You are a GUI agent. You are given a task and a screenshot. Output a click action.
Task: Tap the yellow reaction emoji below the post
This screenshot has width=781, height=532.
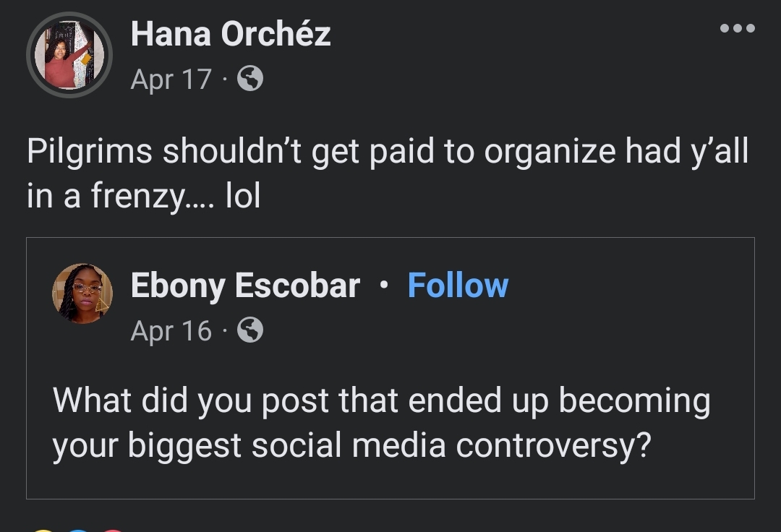(43, 530)
